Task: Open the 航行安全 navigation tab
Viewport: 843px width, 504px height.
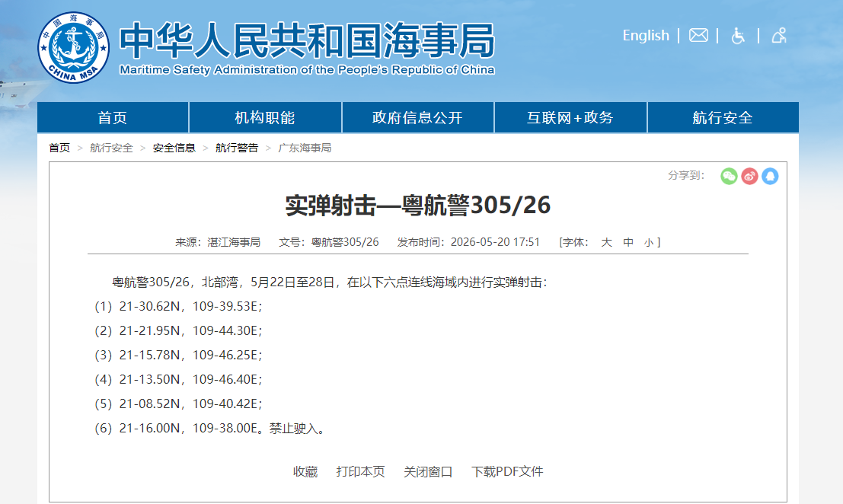Action: click(723, 117)
